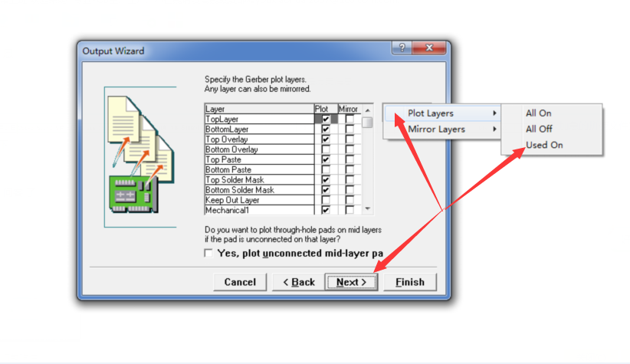Click the help question mark button
The height and width of the screenshot is (364, 630).
point(402,50)
